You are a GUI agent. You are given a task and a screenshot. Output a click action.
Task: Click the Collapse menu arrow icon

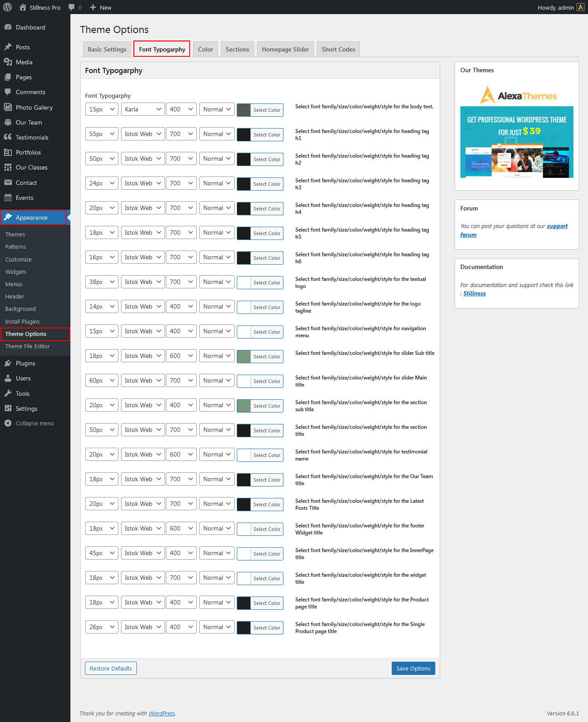click(8, 423)
